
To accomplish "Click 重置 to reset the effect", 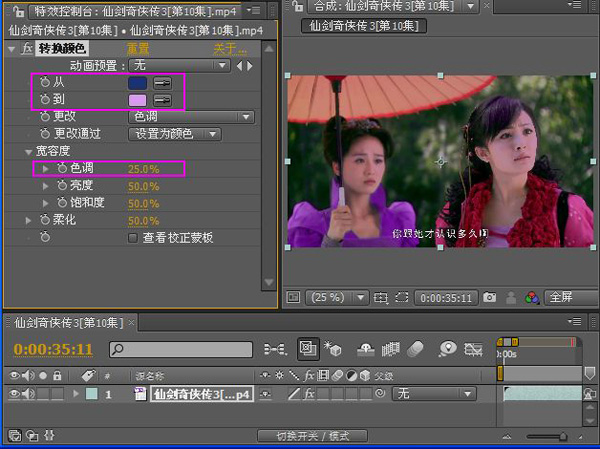I will tap(138, 49).
